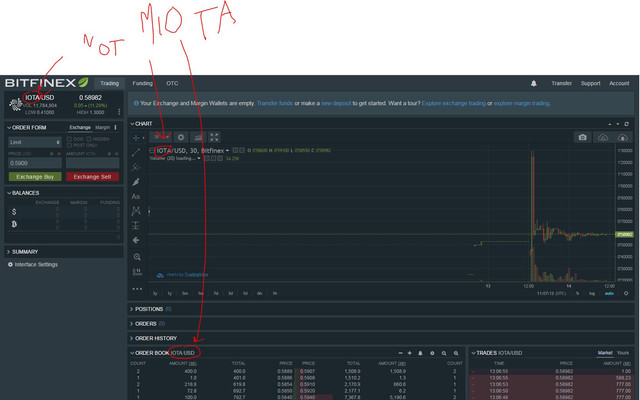
Task: Collapse the TRADES panel
Action: [x=473, y=353]
